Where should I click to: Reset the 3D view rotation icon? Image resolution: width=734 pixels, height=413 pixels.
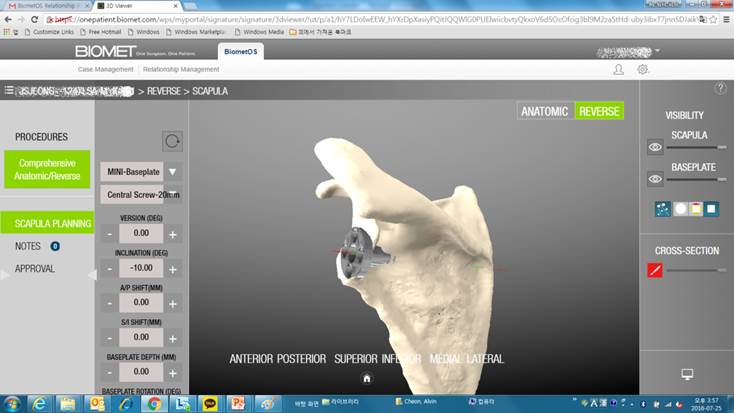point(172,141)
